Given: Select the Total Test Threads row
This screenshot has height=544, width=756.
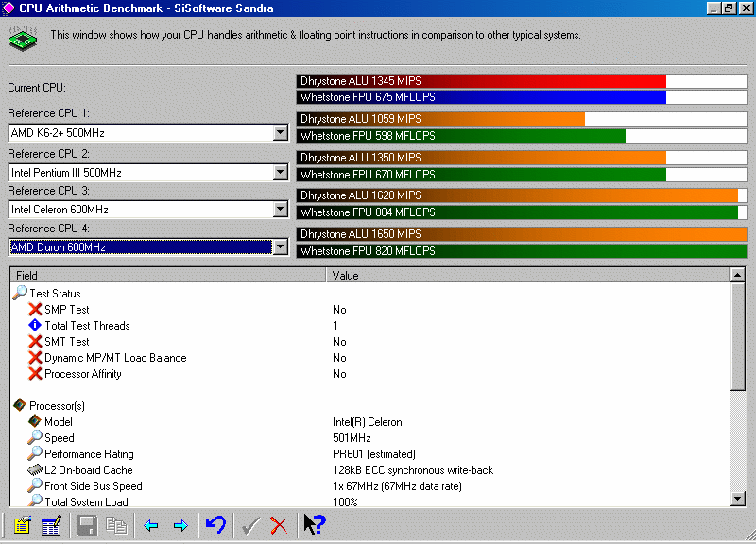Looking at the screenshot, I should [x=369, y=325].
